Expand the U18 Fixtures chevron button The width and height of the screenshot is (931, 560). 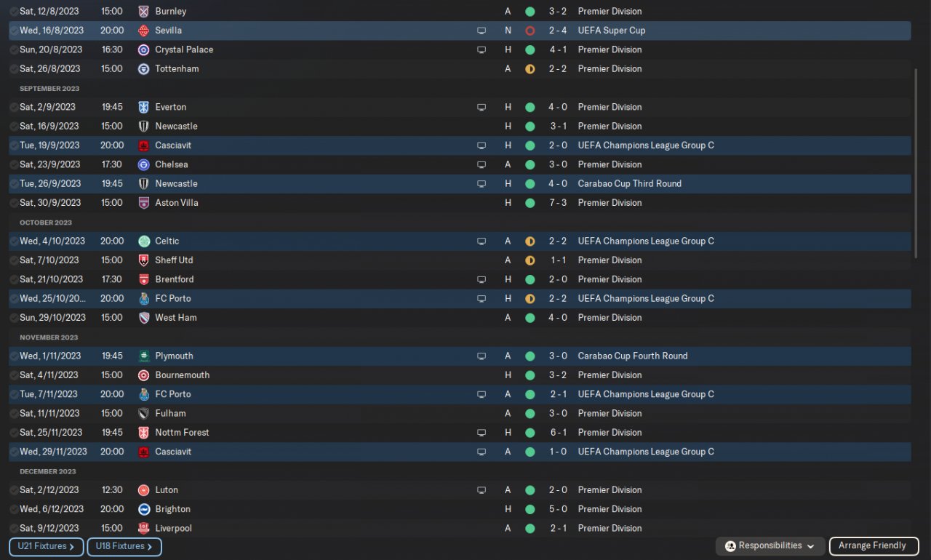point(124,546)
